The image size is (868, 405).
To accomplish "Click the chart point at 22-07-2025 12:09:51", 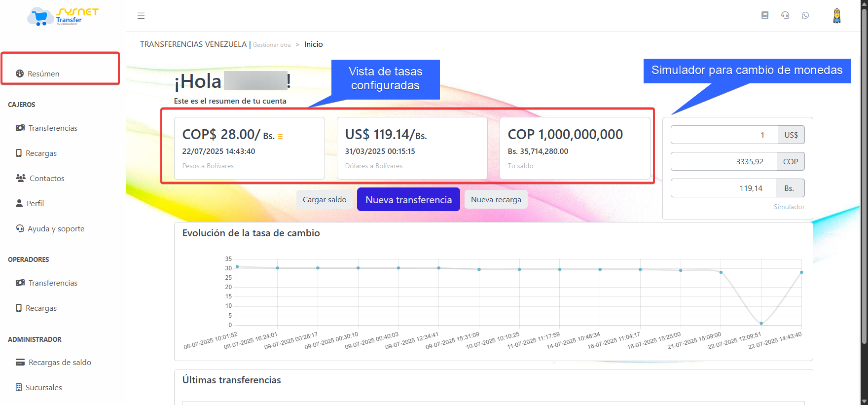I will pos(761,324).
